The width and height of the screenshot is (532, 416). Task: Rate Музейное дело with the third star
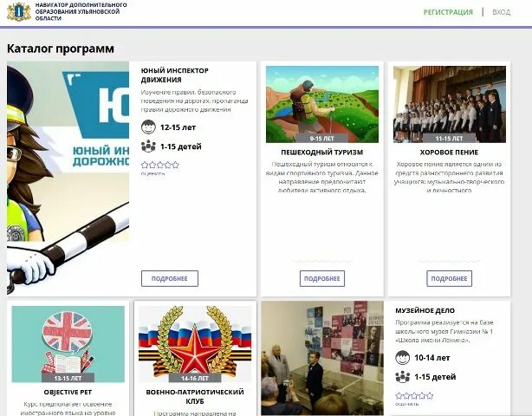414,396
